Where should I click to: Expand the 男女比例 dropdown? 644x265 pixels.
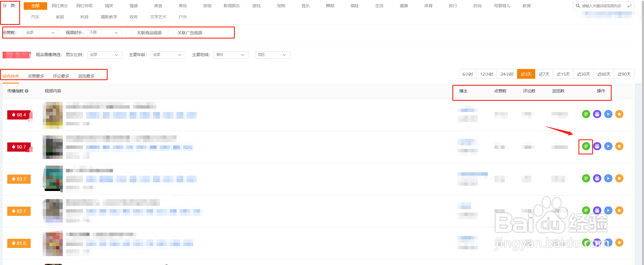pyautogui.click(x=105, y=55)
